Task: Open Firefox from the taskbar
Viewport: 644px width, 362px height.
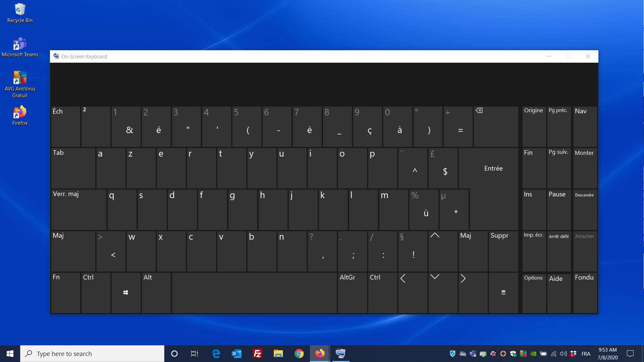Action: (x=320, y=353)
